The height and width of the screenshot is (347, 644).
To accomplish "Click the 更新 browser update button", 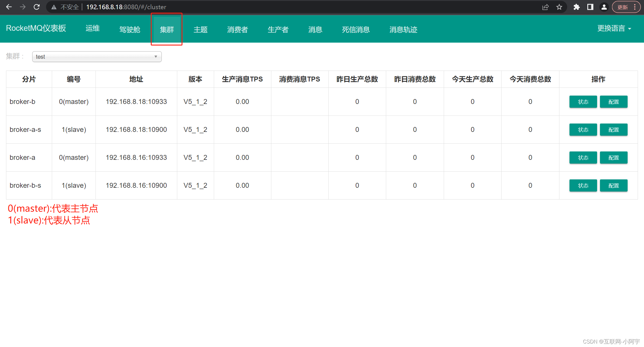I will (622, 7).
